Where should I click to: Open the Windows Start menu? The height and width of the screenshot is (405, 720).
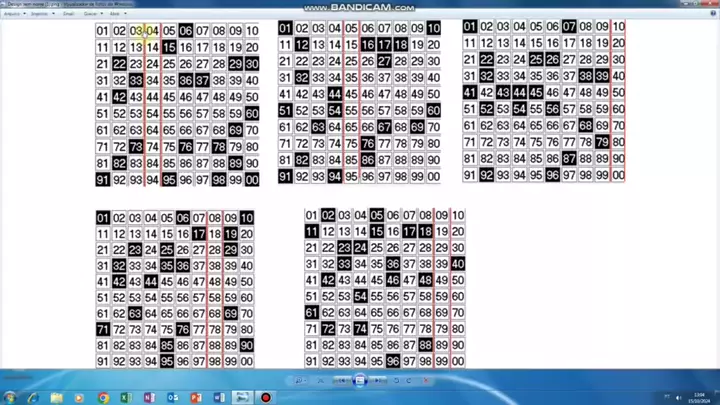[10, 397]
